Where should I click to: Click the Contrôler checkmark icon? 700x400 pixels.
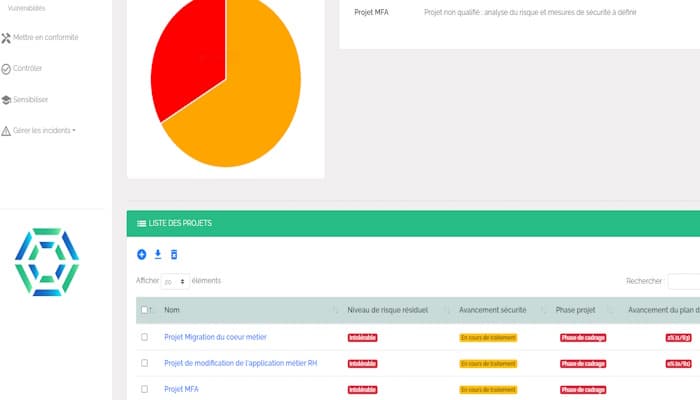pos(6,69)
